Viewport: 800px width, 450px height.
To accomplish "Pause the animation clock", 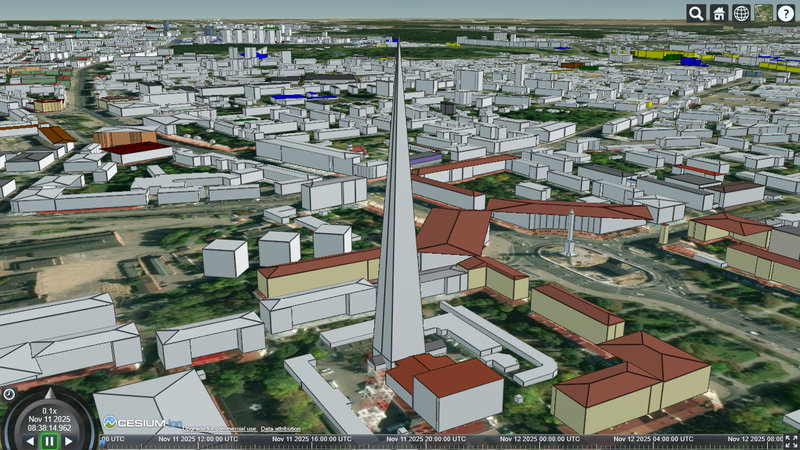I will 49,441.
